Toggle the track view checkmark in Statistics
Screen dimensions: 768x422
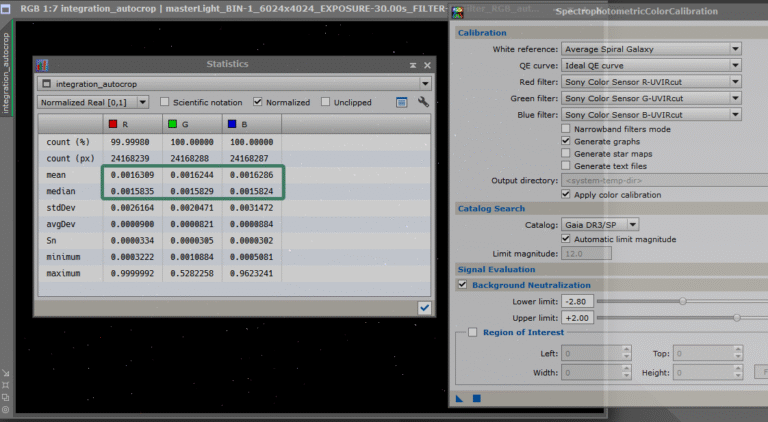pos(424,308)
